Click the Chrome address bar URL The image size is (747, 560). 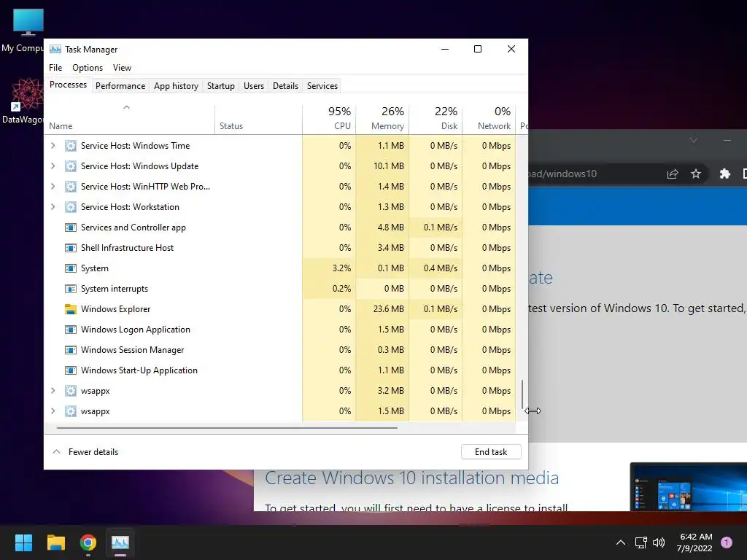pyautogui.click(x=562, y=174)
